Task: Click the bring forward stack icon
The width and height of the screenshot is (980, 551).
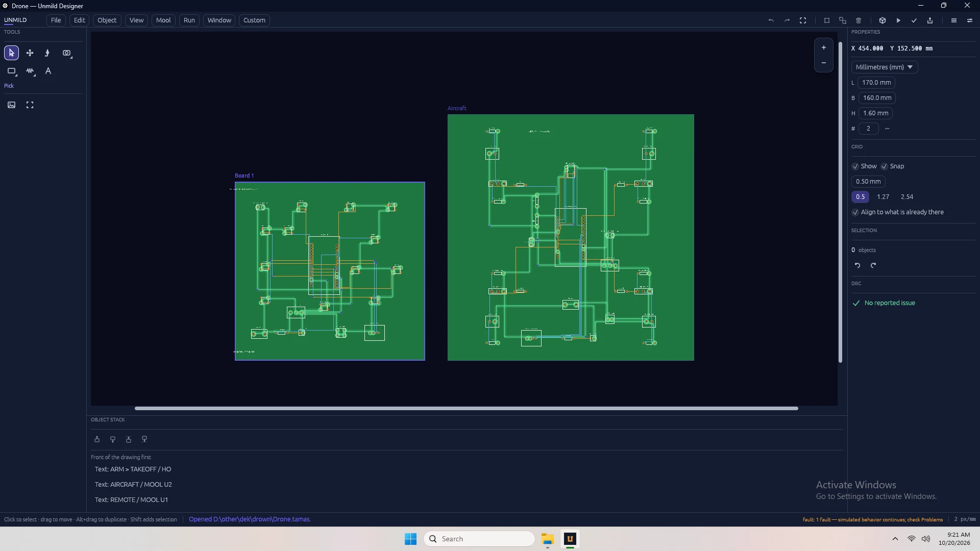Action: [x=97, y=439]
